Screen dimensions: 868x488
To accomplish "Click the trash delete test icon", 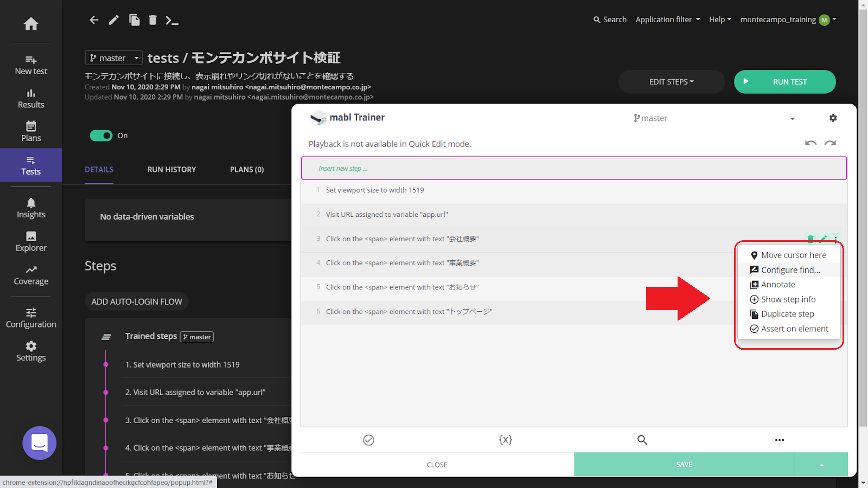I will click(x=152, y=20).
